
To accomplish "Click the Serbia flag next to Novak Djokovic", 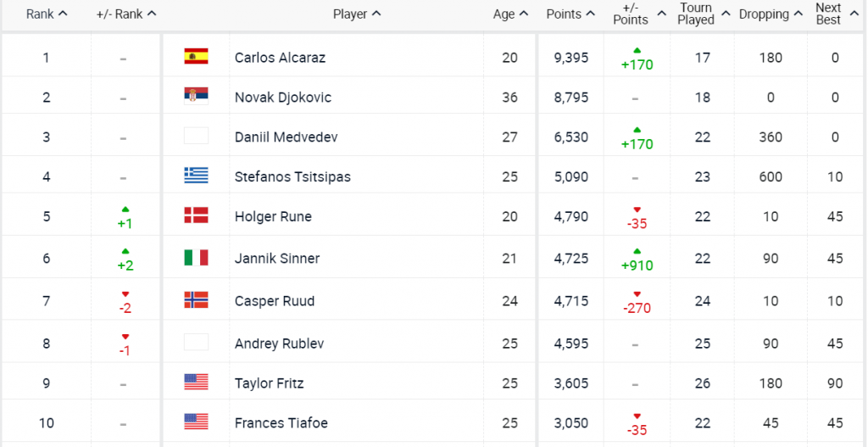I will 196,97.
